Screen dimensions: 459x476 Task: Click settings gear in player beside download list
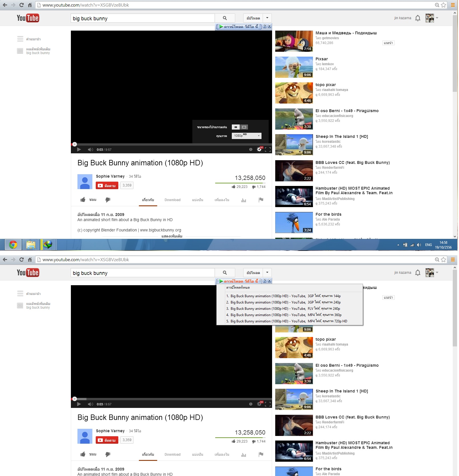click(259, 404)
